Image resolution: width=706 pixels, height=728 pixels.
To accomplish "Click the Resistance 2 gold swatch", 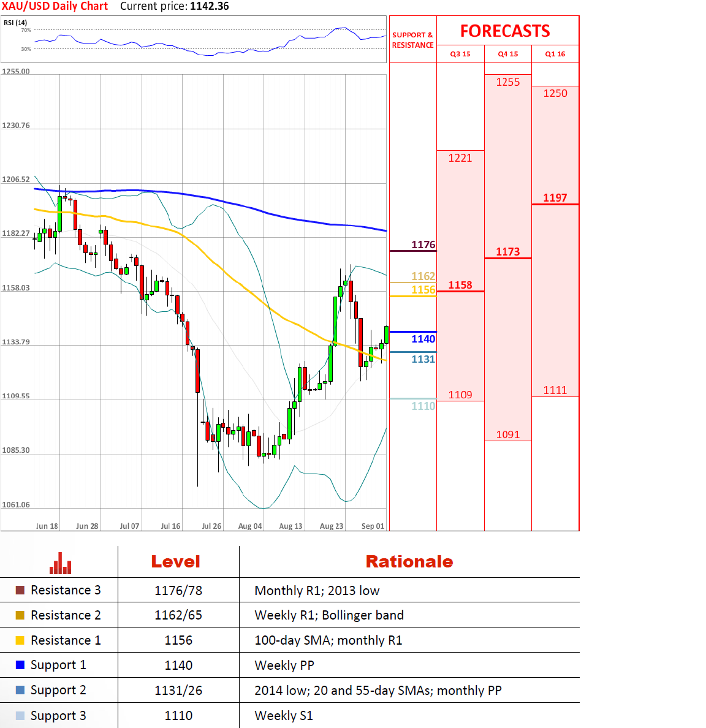I will pos(20,615).
